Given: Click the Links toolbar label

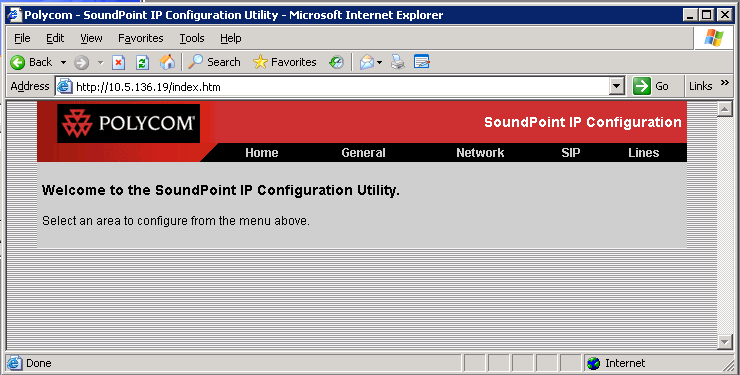Looking at the screenshot, I should 700,86.
